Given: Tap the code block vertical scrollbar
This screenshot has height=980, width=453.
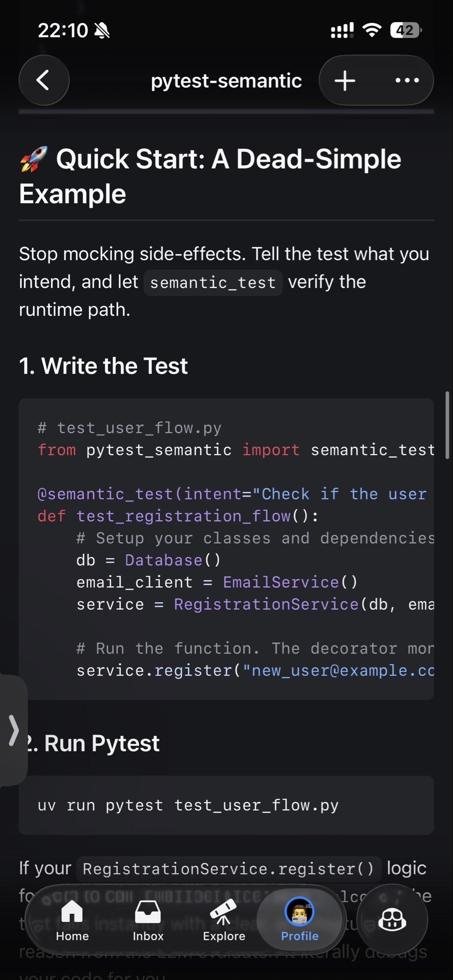Looking at the screenshot, I should tap(447, 425).
